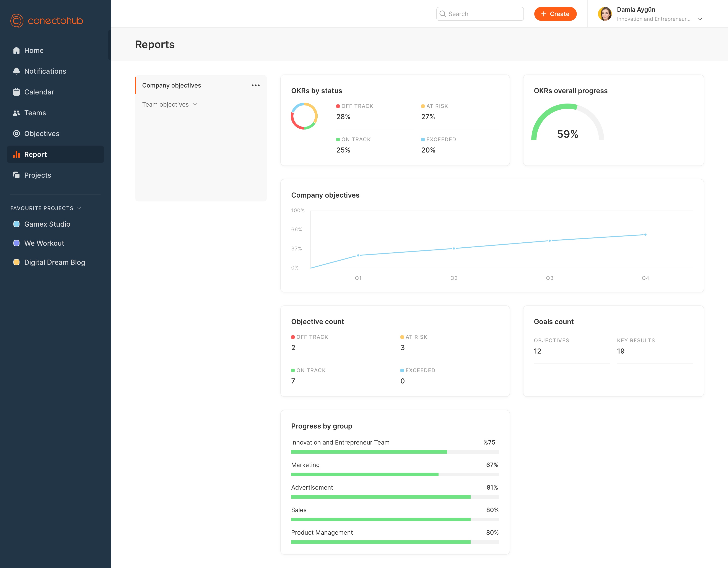Click into the Search field
728x568 pixels.
point(483,14)
